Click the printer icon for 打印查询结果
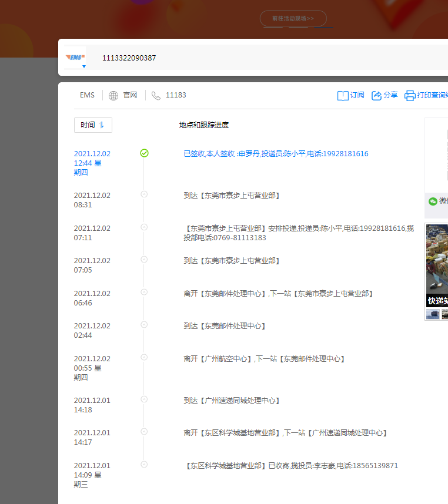Viewport: 448px width, 504px height. pos(410,96)
